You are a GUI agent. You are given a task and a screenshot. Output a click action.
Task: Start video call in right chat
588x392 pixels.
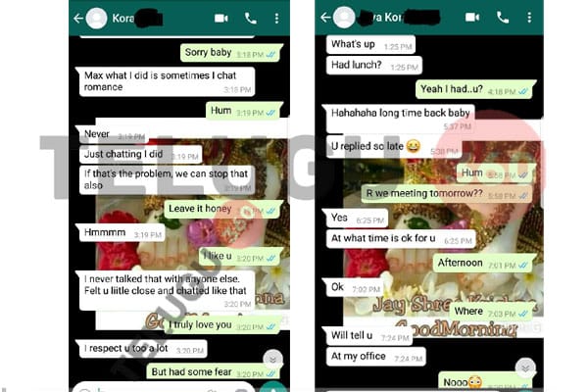472,18
